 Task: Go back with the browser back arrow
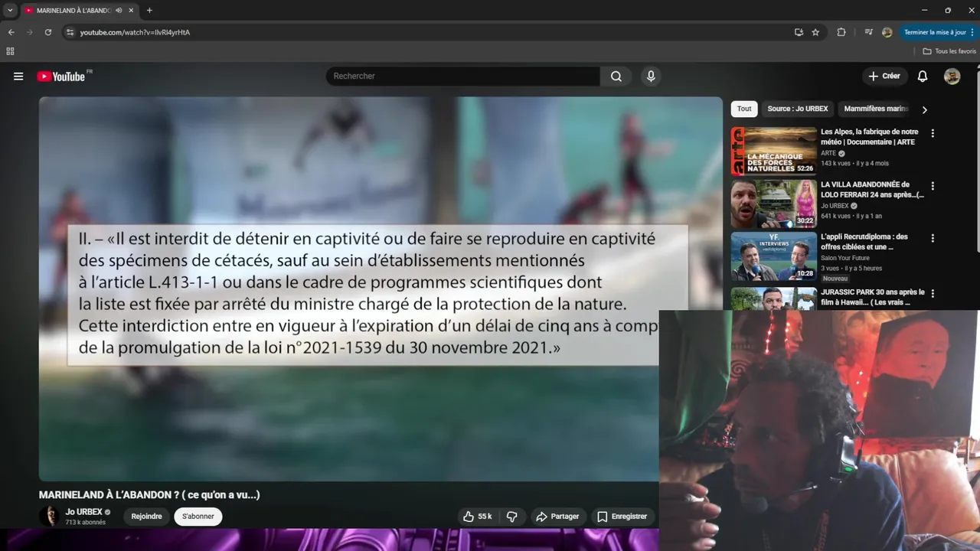11,32
